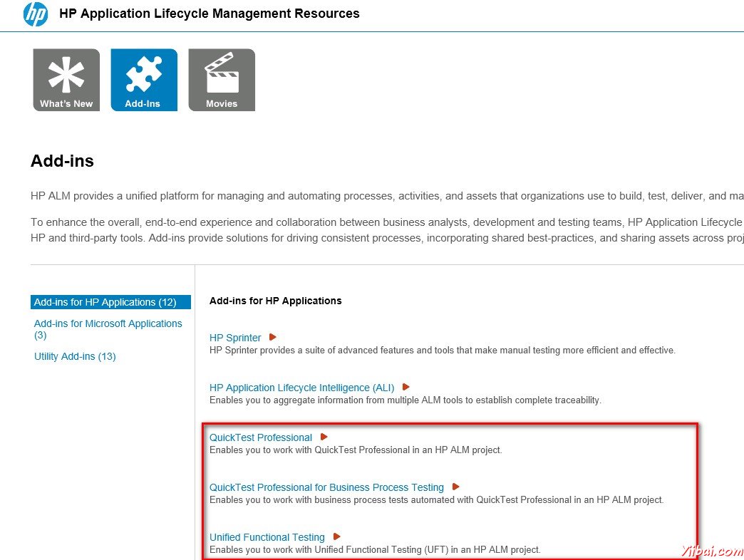Follow the QuickTest Professional link
This screenshot has width=744, height=560.
(261, 437)
